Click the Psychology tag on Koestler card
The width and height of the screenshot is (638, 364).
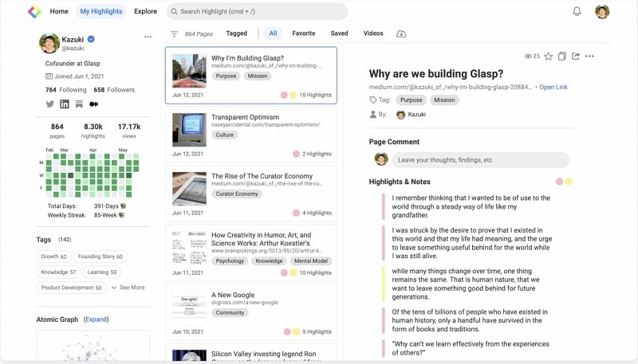pyautogui.click(x=230, y=260)
